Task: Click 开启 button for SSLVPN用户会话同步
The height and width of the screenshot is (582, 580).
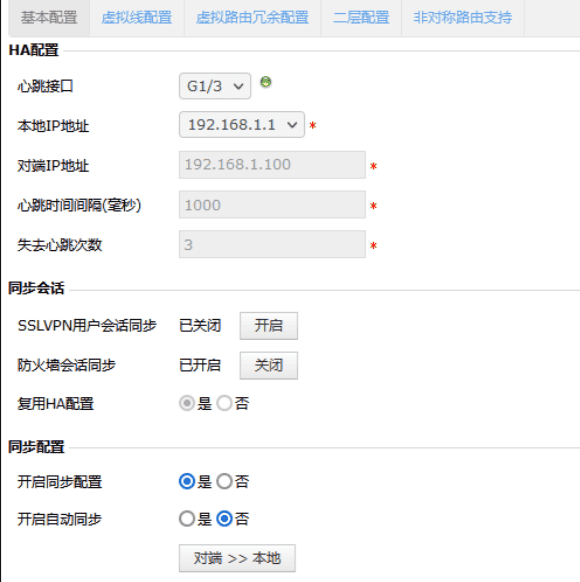Action: (x=269, y=326)
